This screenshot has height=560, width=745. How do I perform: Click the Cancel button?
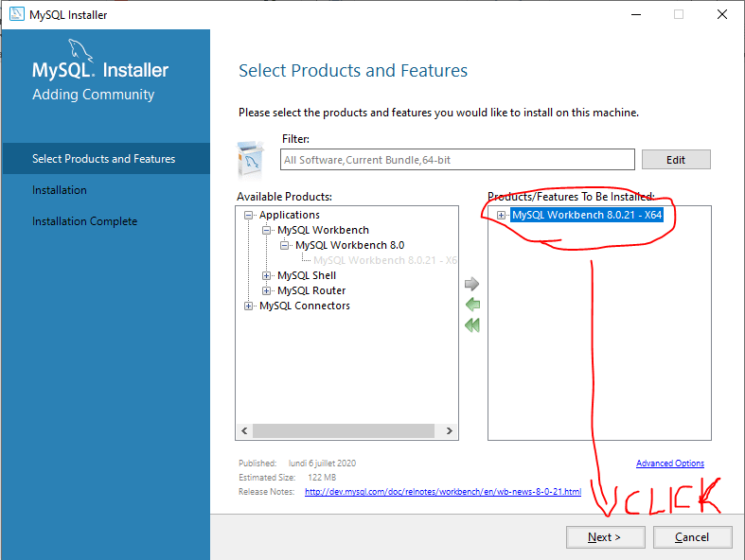pyautogui.click(x=692, y=537)
